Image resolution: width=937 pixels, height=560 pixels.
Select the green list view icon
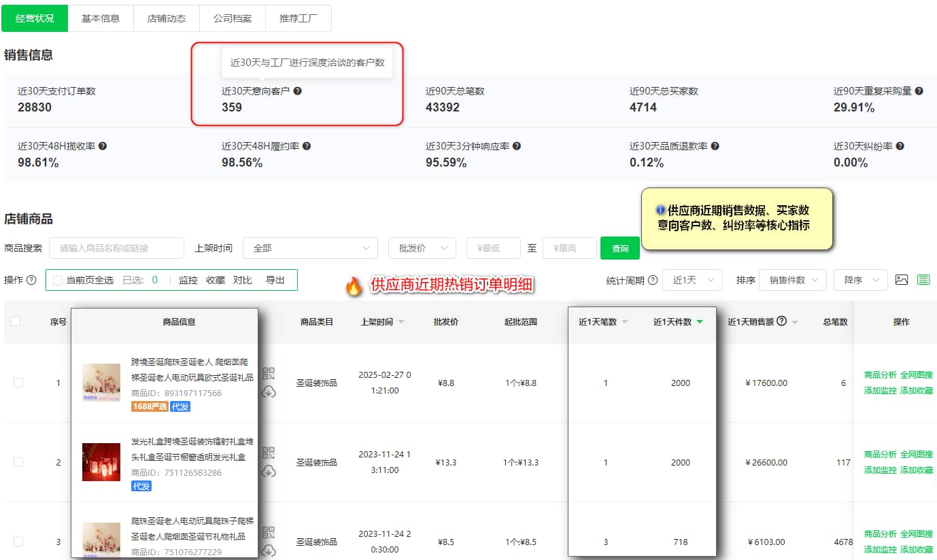point(923,279)
